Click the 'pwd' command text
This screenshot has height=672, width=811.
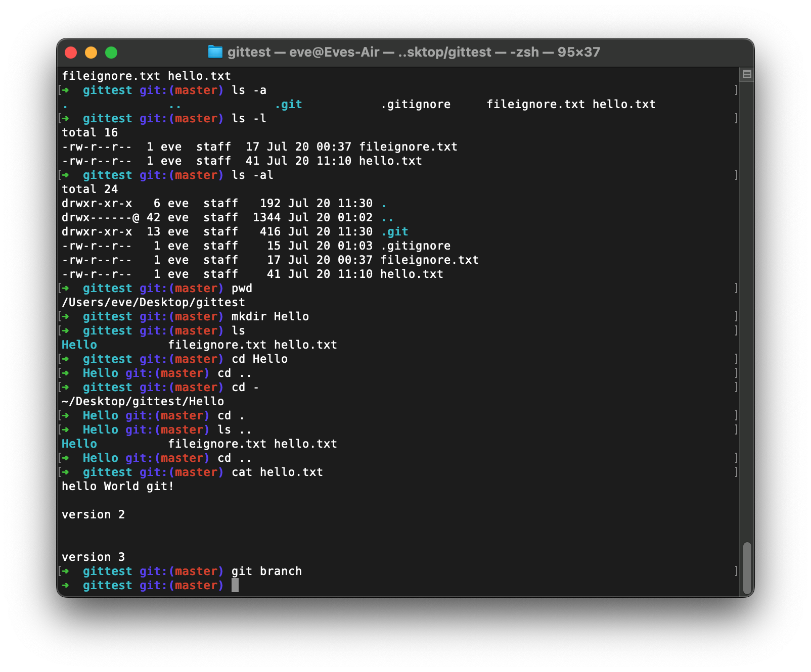[242, 288]
